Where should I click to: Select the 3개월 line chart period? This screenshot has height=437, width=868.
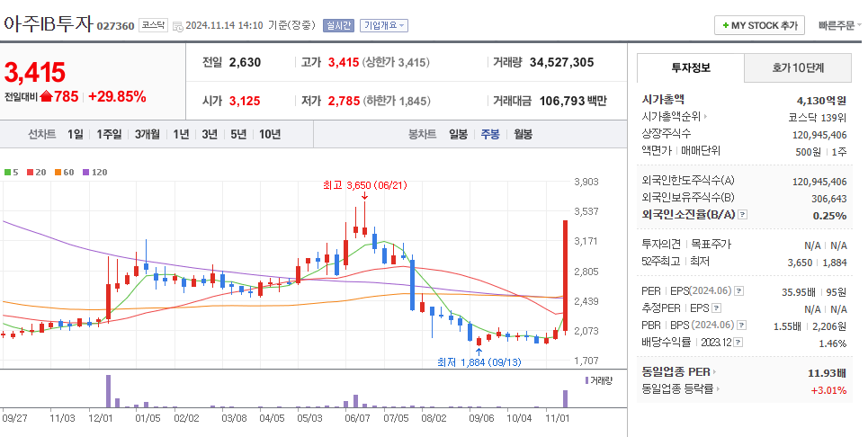tap(147, 134)
